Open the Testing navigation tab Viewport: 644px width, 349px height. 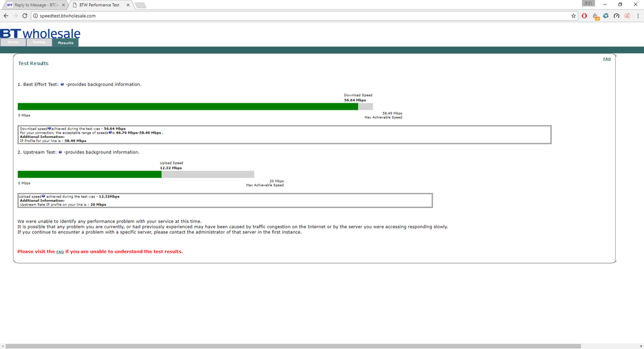tap(39, 43)
